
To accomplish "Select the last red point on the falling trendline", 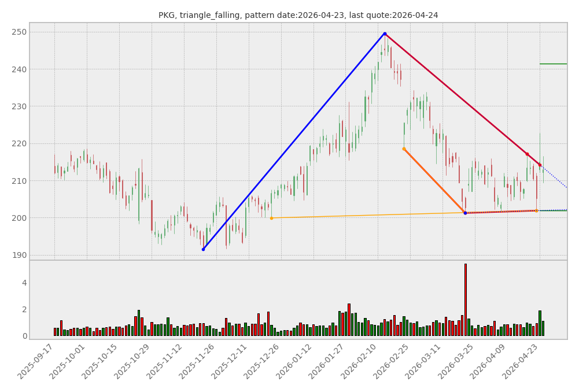I will coord(540,165).
